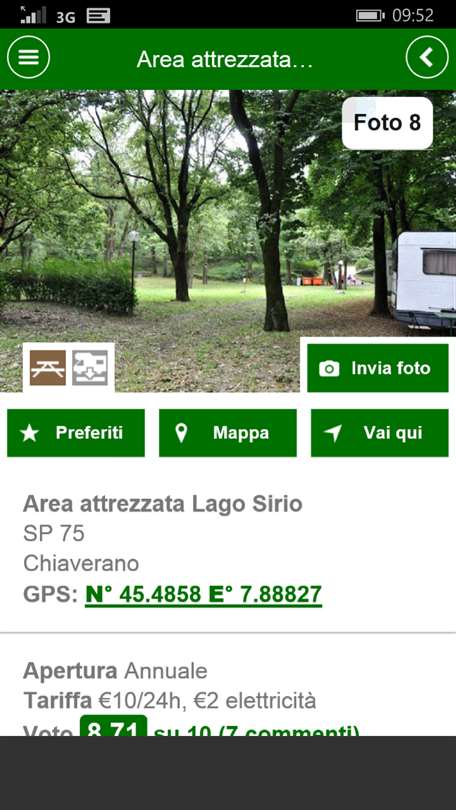This screenshot has height=810, width=456.
Task: Tap the camera icon on Invia foto
Action: [329, 368]
